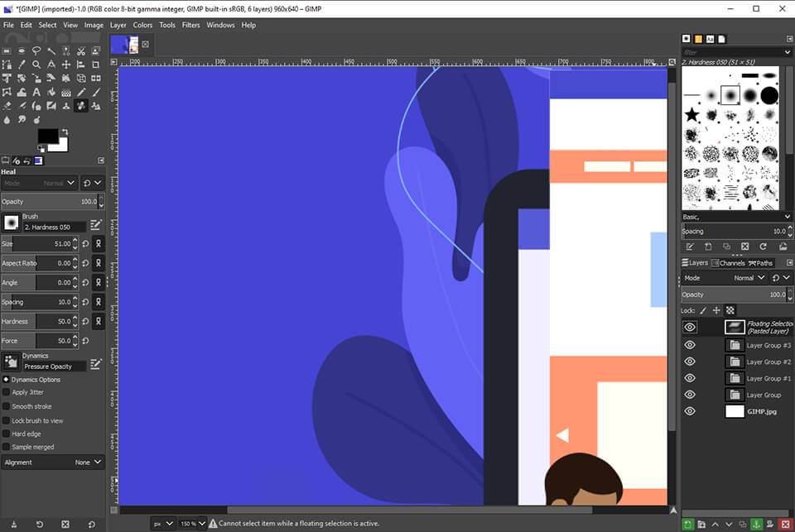
Task: Click the black foreground color swatch
Action: (x=48, y=137)
